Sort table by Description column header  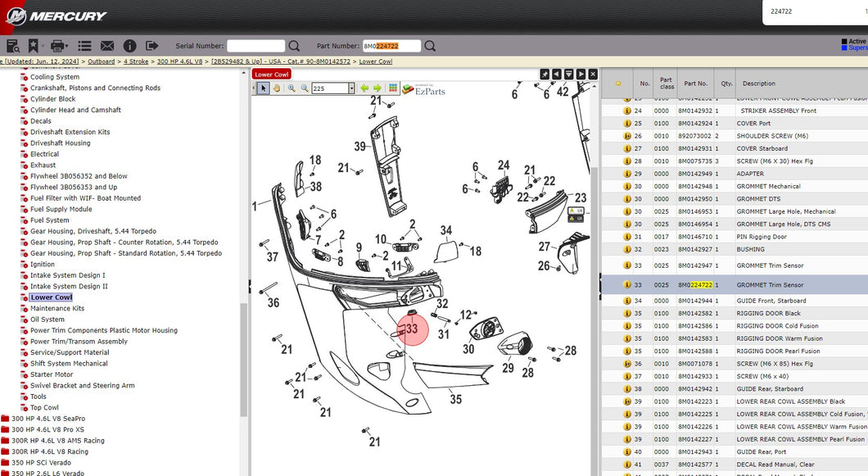pos(759,84)
